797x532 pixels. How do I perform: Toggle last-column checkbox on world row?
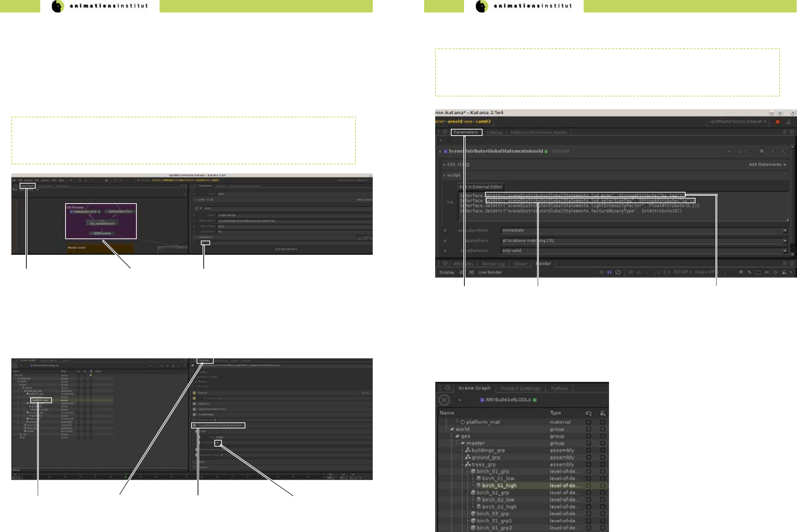tap(603, 429)
